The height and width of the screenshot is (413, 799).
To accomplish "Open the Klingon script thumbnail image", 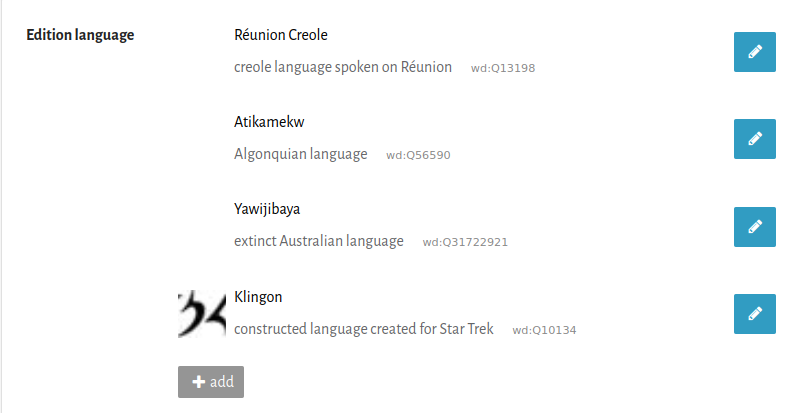I will point(202,314).
